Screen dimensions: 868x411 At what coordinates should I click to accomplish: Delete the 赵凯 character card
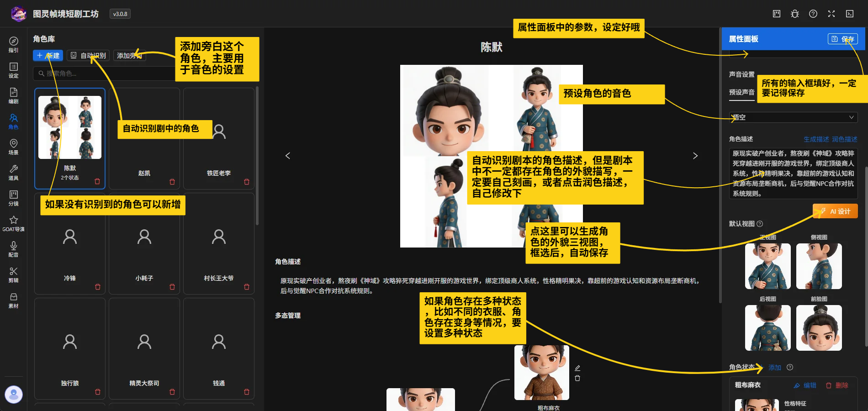click(172, 182)
